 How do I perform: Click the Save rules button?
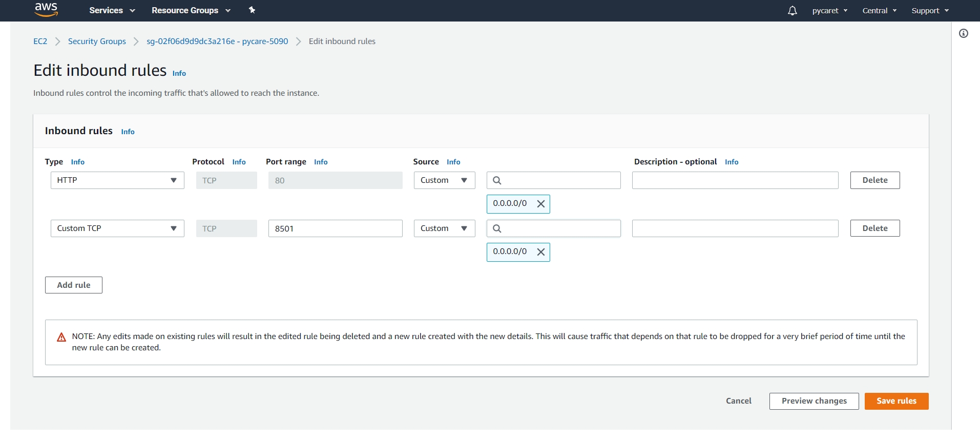pos(896,401)
